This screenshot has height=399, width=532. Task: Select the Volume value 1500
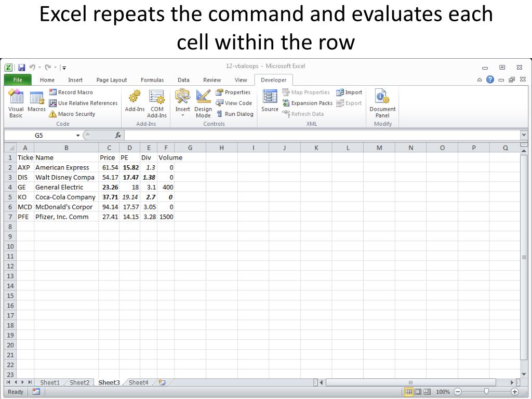(166, 217)
